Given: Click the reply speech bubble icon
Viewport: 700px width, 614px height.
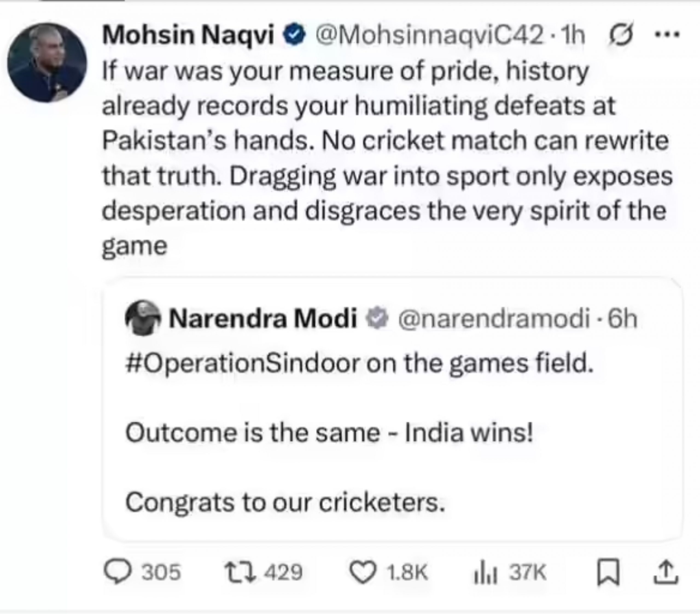Looking at the screenshot, I should click(118, 572).
